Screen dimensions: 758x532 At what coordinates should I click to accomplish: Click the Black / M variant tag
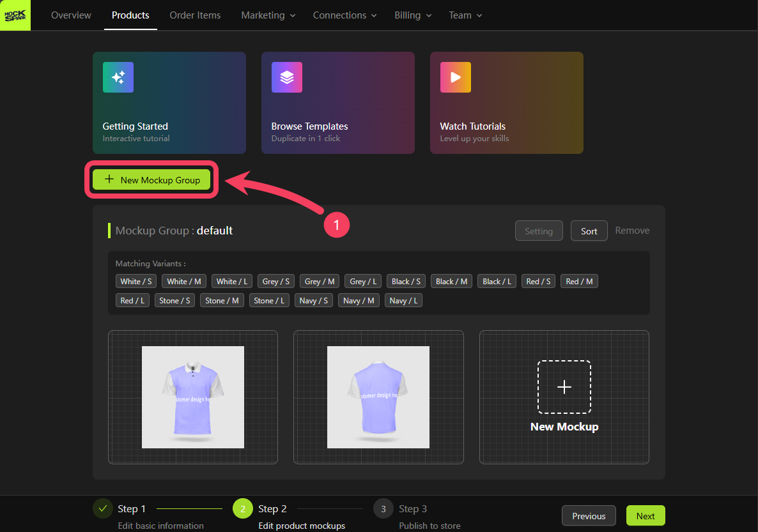451,281
